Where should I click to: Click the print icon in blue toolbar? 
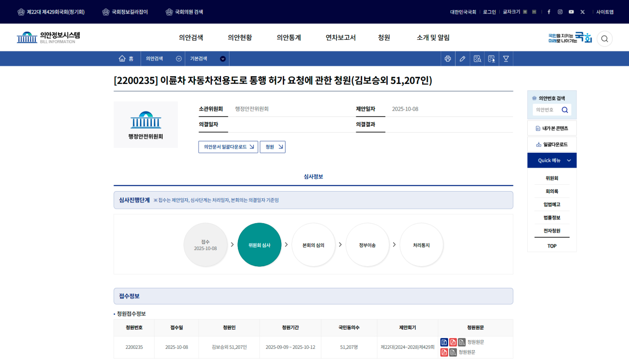point(448,59)
